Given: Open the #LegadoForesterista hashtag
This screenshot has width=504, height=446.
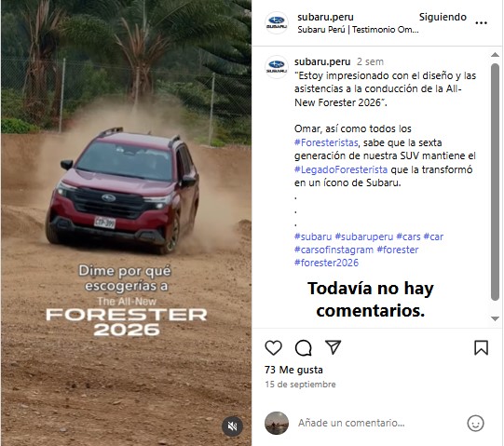Looking at the screenshot, I should pyautogui.click(x=341, y=169).
